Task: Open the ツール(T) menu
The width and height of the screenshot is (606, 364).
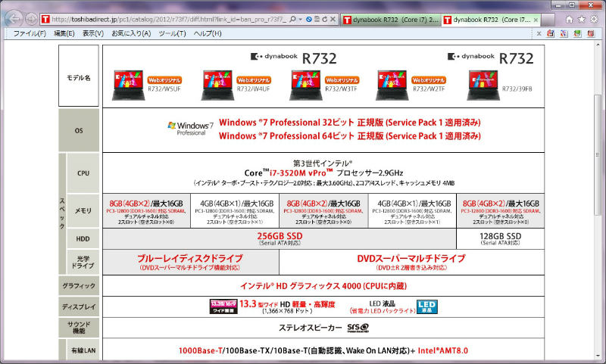Action: tap(173, 33)
